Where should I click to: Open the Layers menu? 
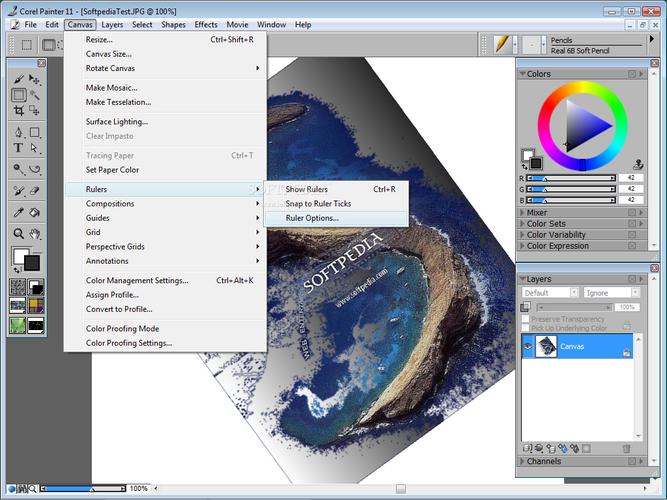pyautogui.click(x=112, y=25)
